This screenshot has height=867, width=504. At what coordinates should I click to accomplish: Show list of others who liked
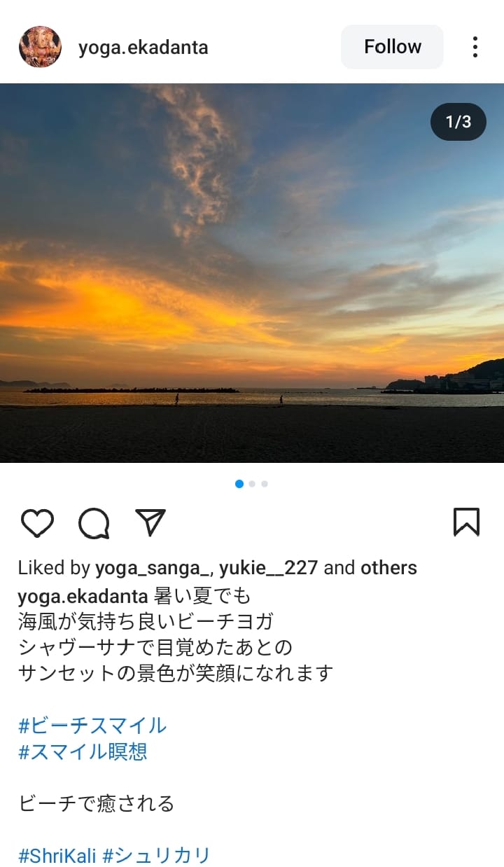coord(388,568)
